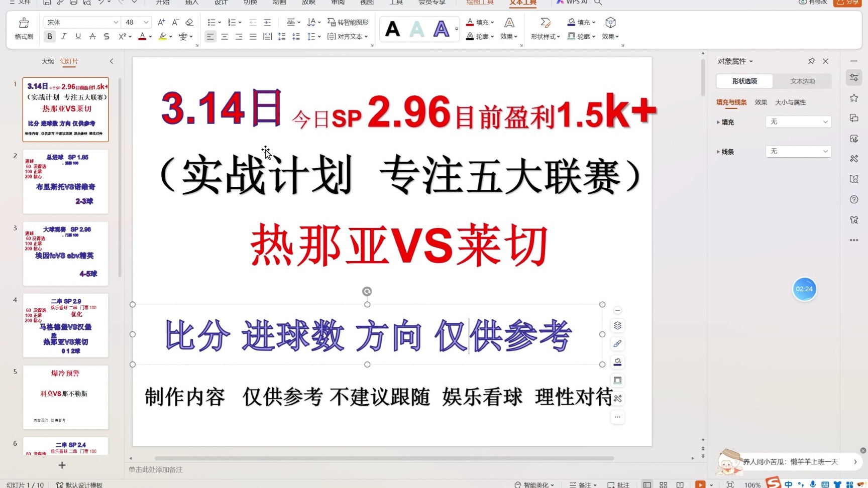Start slideshow from the status bar play button
Viewport: 868px width, 488px height.
tap(700, 484)
